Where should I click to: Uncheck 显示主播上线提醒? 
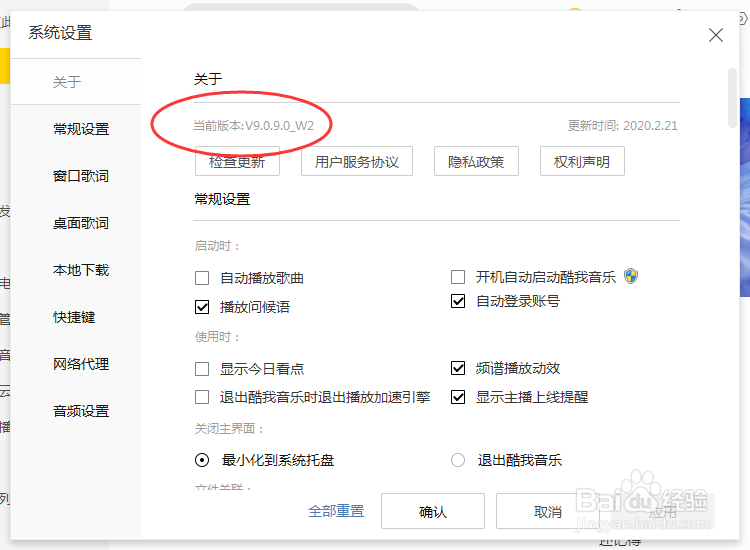[458, 397]
